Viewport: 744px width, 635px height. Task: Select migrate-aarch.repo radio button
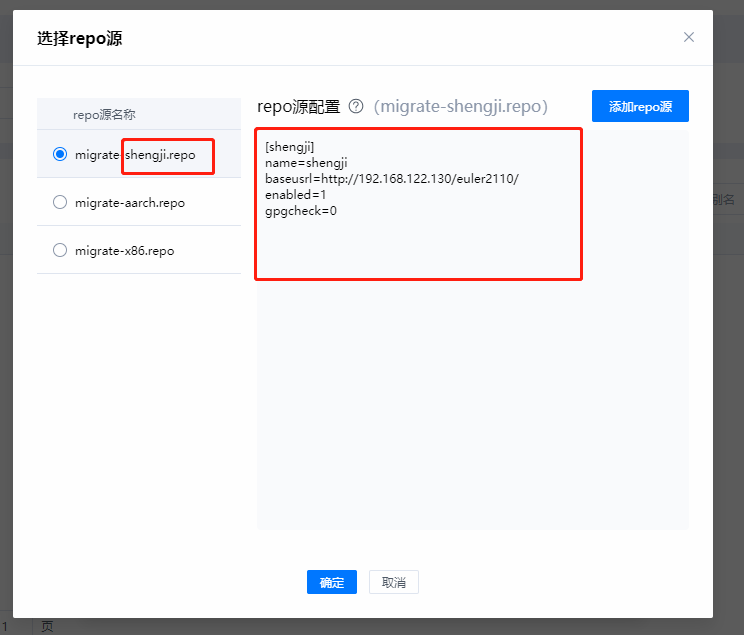[x=60, y=202]
